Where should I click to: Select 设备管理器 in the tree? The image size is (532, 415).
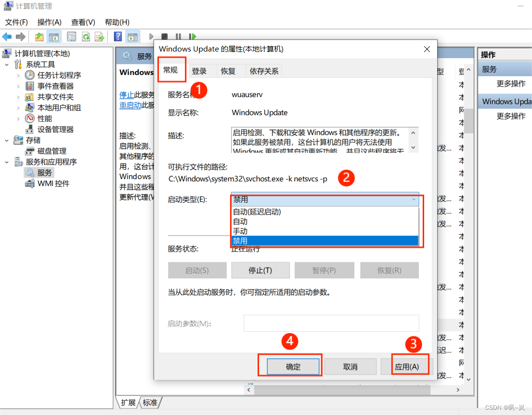point(55,130)
